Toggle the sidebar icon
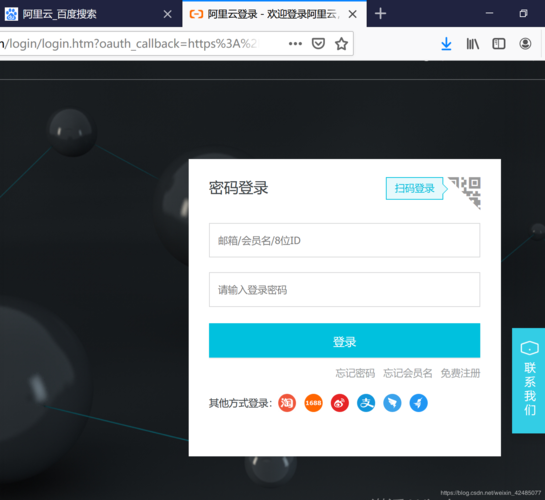 coord(499,44)
